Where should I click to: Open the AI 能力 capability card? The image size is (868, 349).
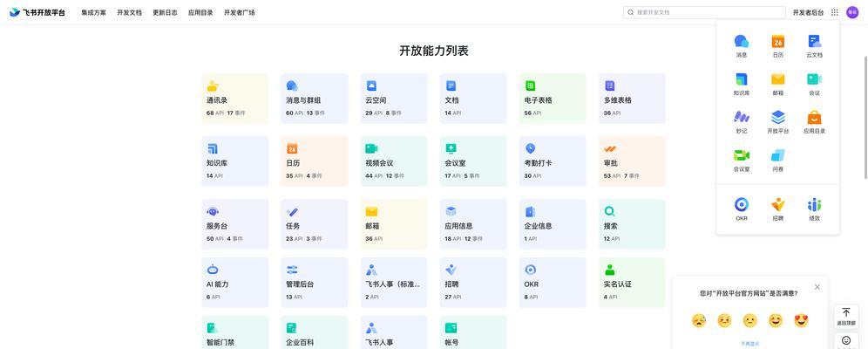tap(234, 283)
